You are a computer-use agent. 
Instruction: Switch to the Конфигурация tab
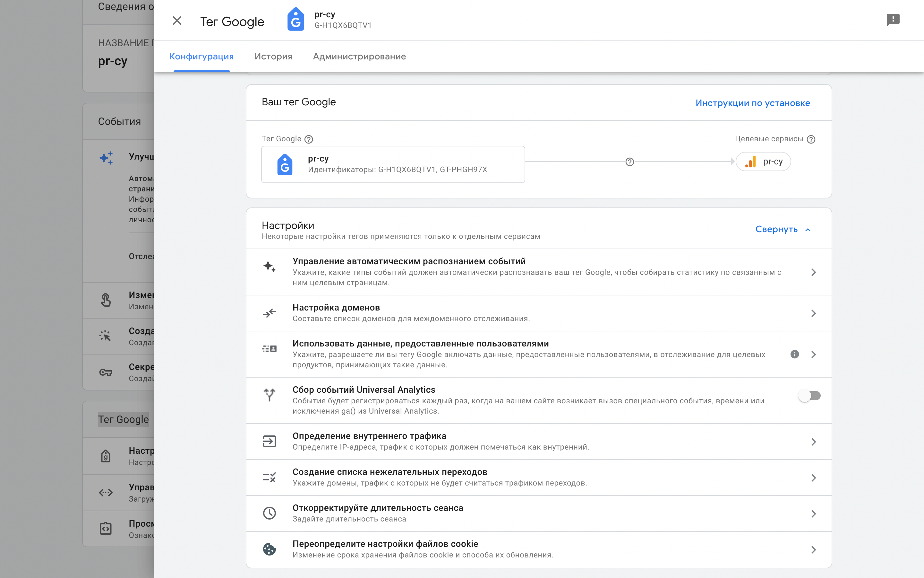coord(201,57)
